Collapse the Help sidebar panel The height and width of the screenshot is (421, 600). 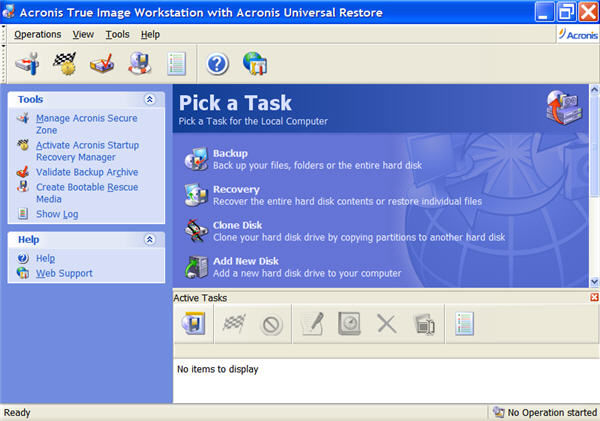click(150, 240)
